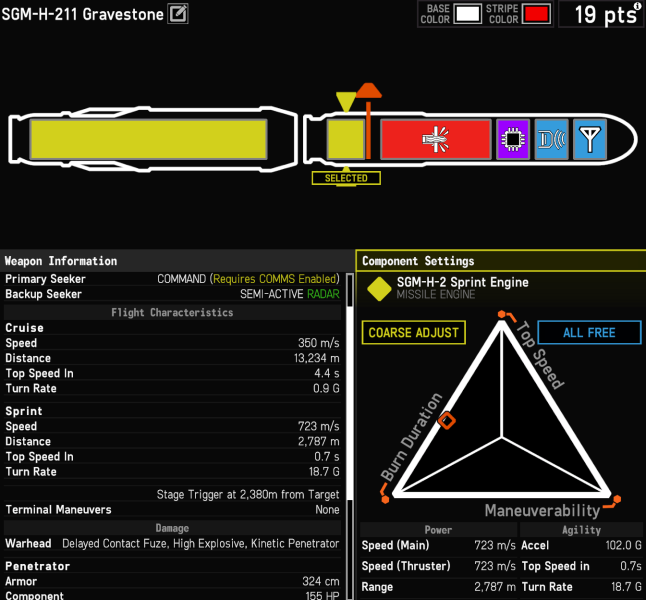Select the small yellow sprint engine component
646x600 pixels.
(346, 139)
